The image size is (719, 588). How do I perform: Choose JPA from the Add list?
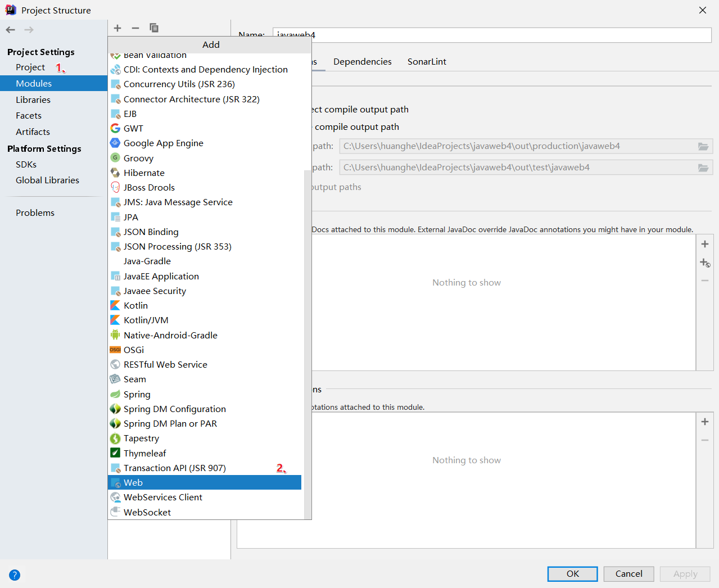[205, 217]
